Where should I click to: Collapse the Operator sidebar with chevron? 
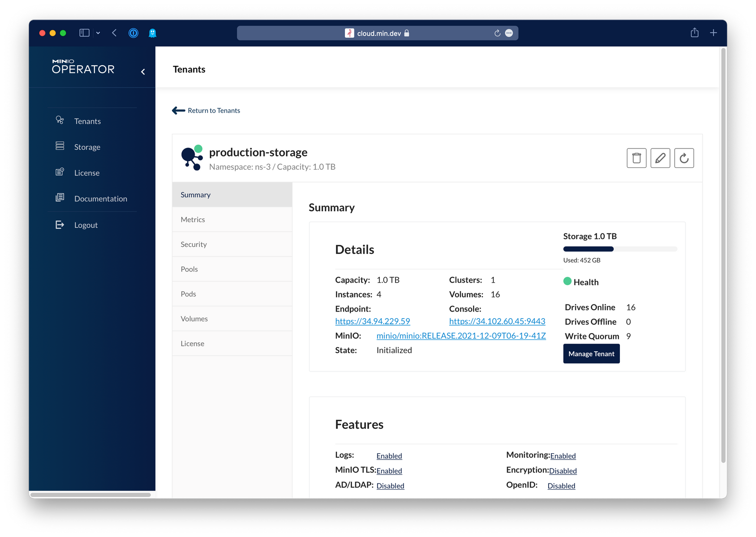click(x=143, y=72)
